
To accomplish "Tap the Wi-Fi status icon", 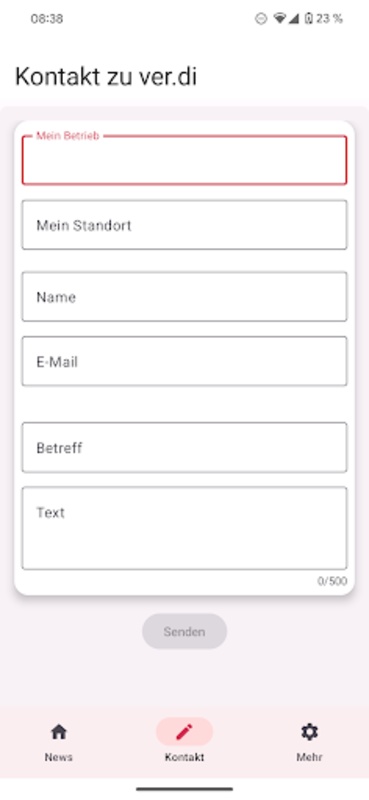I will pos(280,19).
